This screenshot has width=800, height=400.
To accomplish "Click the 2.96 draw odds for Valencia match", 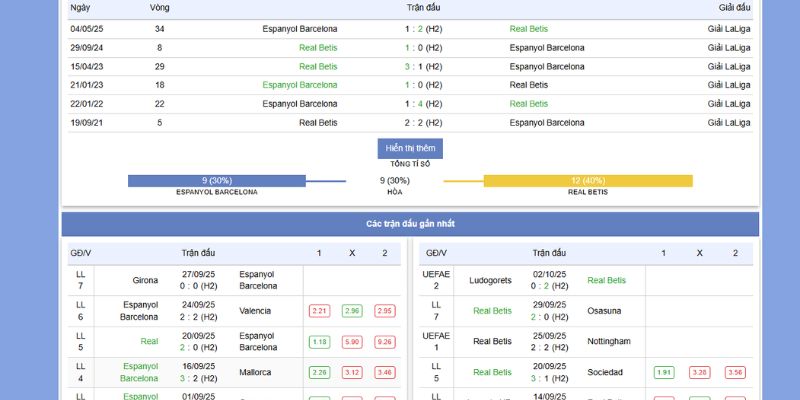I will click(352, 311).
